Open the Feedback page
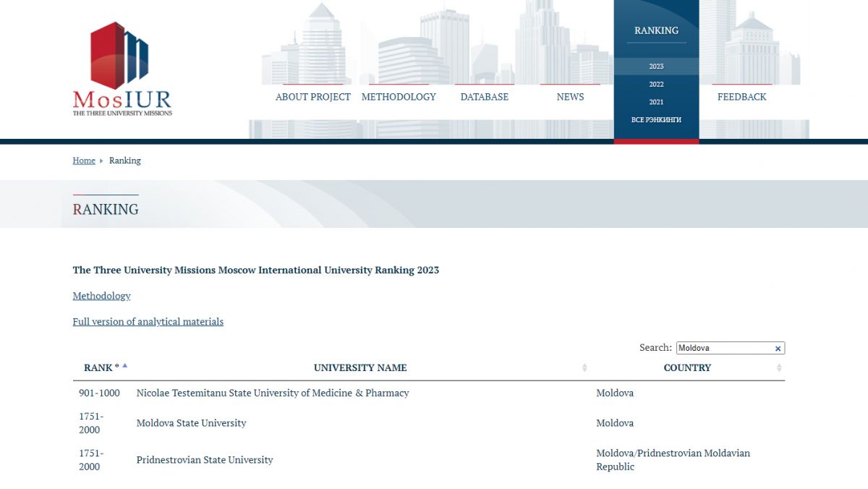Image resolution: width=868 pixels, height=489 pixels. click(x=741, y=97)
